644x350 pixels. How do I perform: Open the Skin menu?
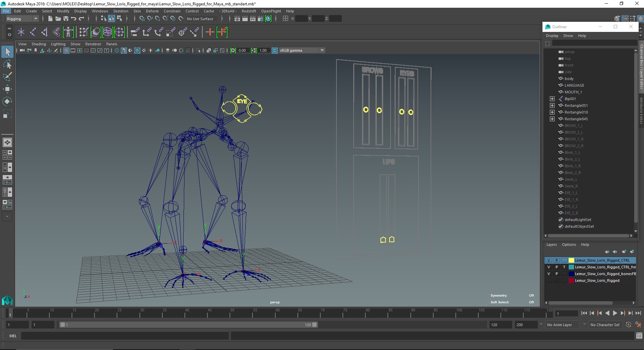pyautogui.click(x=137, y=11)
